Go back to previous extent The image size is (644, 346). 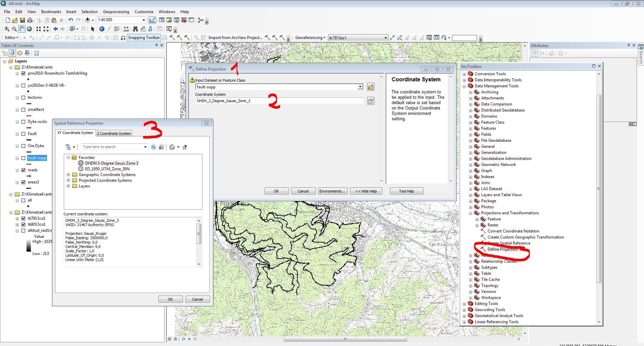pos(55,29)
